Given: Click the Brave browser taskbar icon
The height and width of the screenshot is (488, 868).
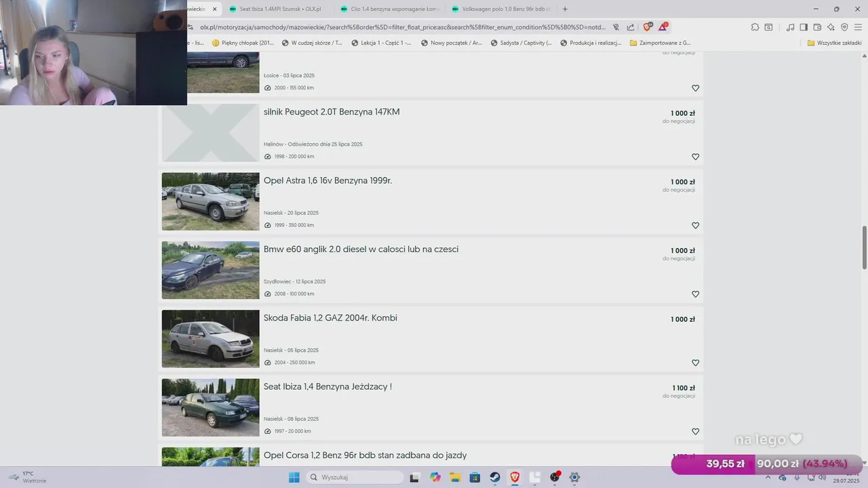Looking at the screenshot, I should coord(515,477).
